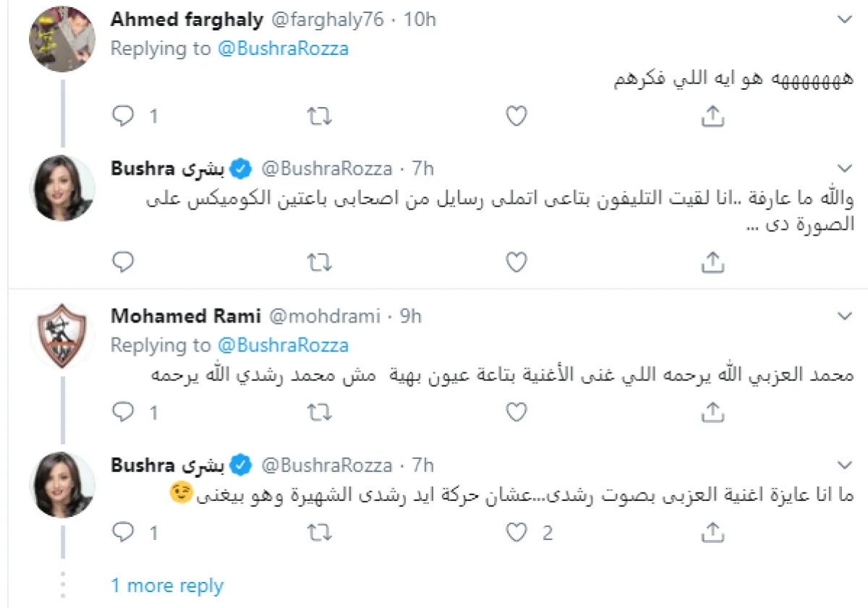Image resolution: width=868 pixels, height=608 pixels.
Task: Retweet Mohamed Rami's tweet
Action: [x=320, y=412]
